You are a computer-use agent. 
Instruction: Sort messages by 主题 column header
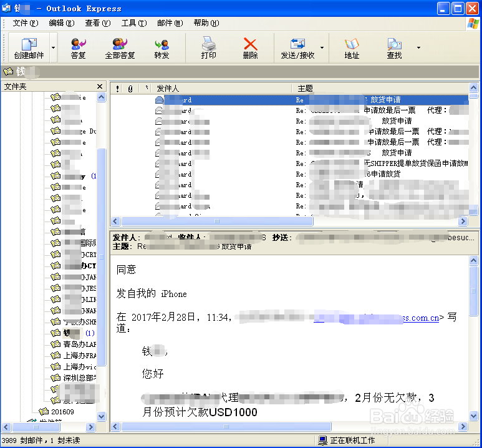[306, 89]
